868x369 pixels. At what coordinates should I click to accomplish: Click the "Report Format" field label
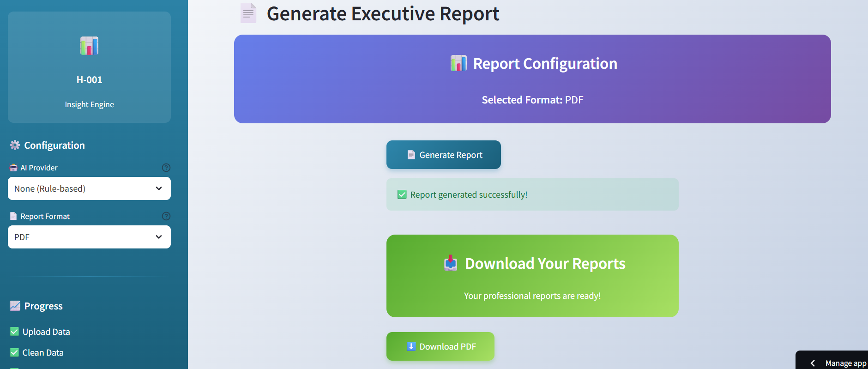(x=45, y=216)
